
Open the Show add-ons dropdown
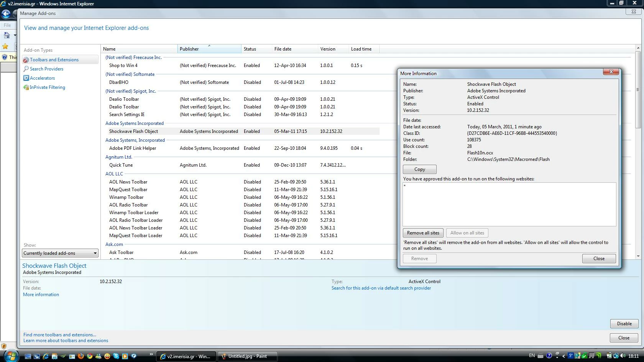pos(60,253)
